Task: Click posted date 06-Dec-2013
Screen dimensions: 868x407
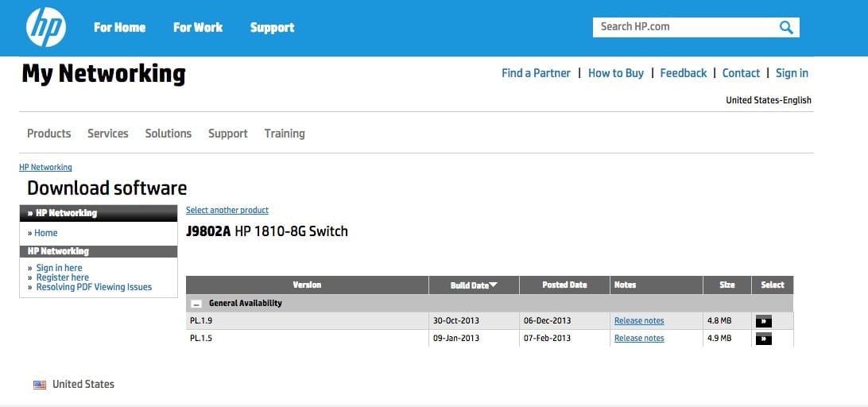Action: [547, 321]
